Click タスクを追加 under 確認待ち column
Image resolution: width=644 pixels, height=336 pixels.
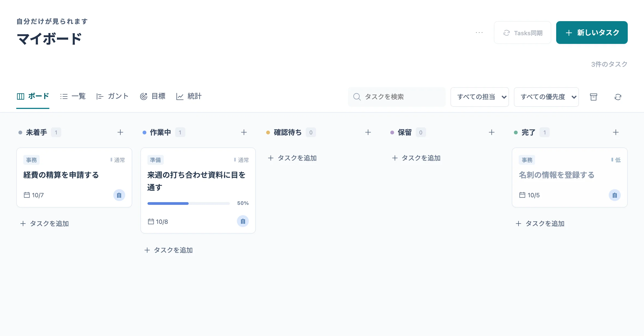(292, 158)
